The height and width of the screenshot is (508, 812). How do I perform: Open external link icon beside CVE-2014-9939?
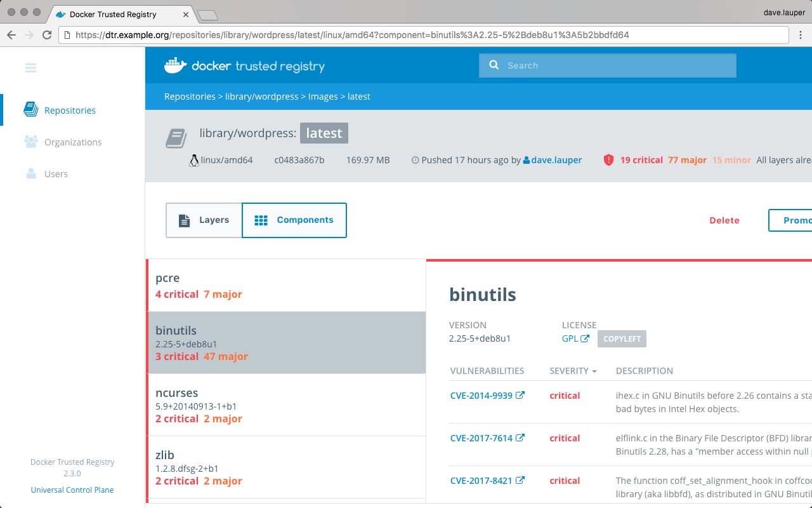coord(520,396)
